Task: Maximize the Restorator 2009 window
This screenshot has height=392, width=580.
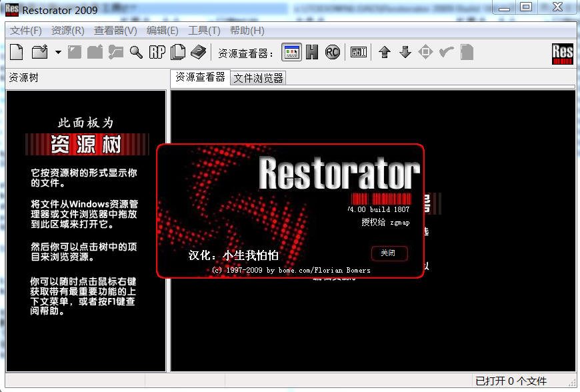Action: coord(525,7)
